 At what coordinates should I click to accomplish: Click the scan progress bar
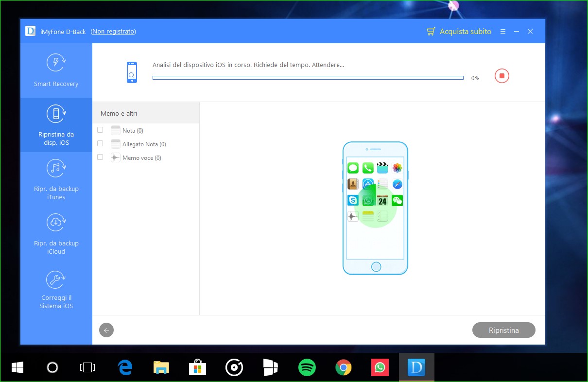click(x=308, y=78)
